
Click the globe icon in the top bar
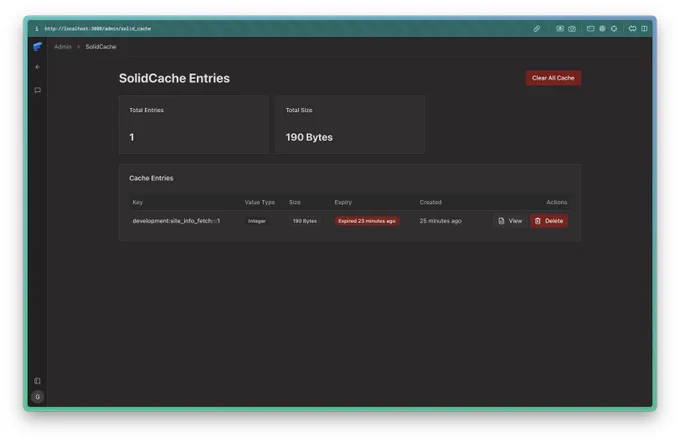[x=602, y=29]
